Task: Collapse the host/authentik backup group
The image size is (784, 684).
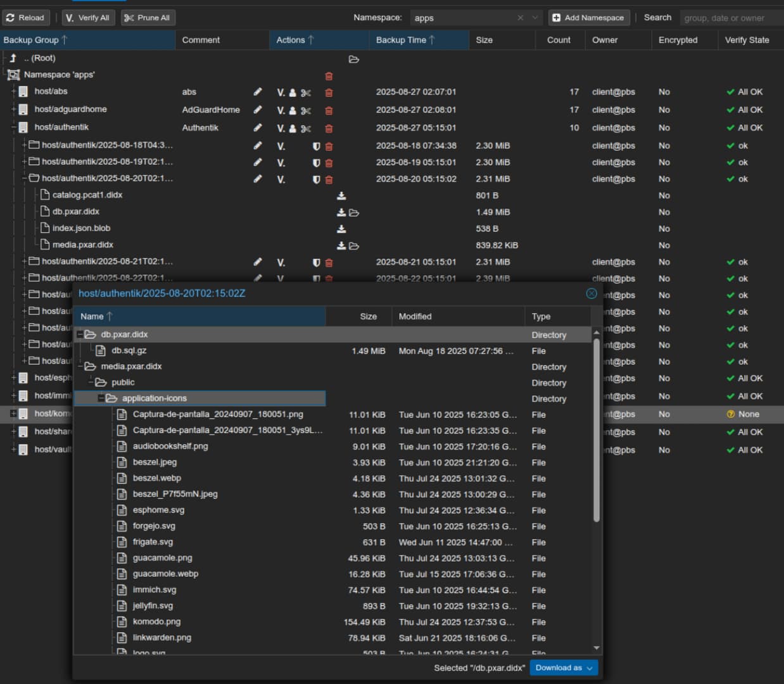Action: [13, 127]
